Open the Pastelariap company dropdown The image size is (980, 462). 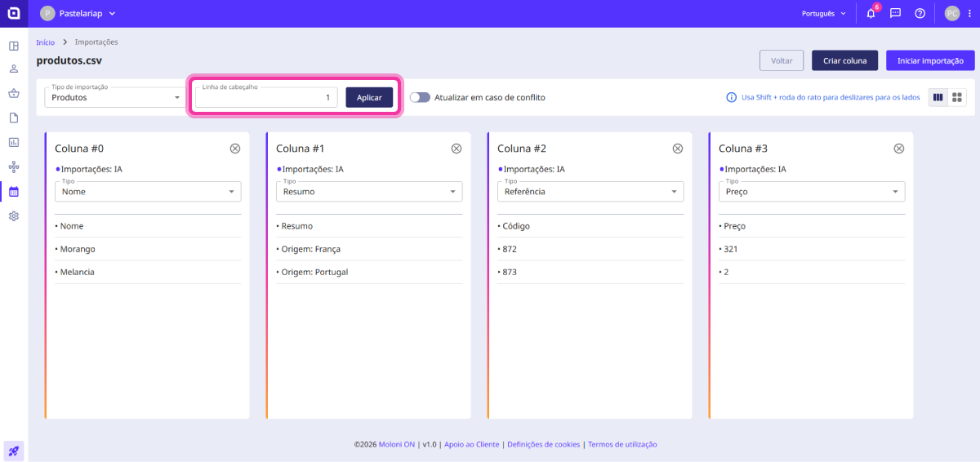(78, 13)
